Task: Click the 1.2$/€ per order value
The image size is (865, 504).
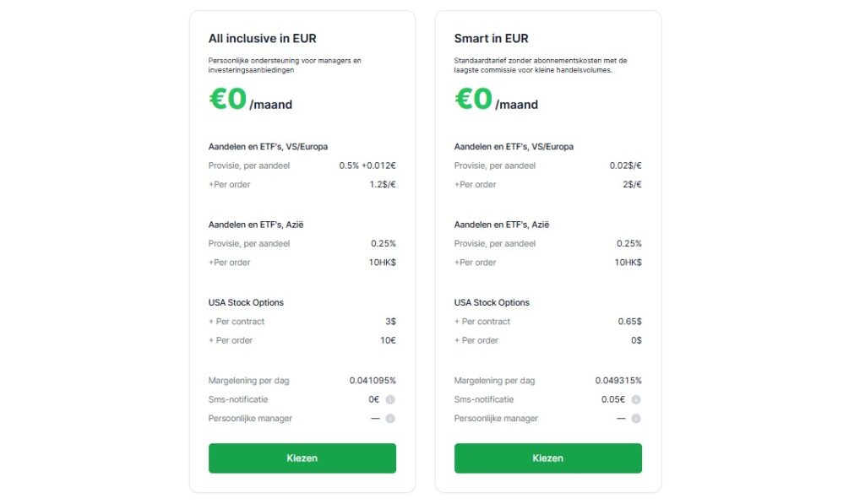Action: [383, 184]
